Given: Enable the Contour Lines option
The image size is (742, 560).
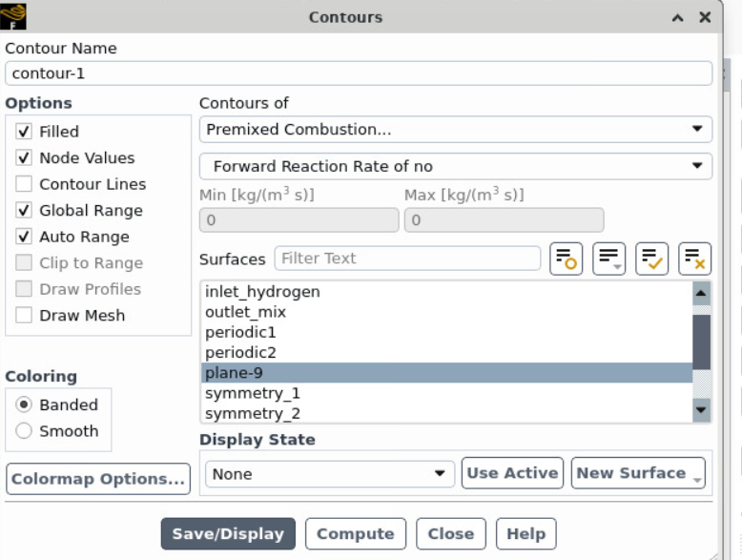Looking at the screenshot, I should [x=25, y=184].
